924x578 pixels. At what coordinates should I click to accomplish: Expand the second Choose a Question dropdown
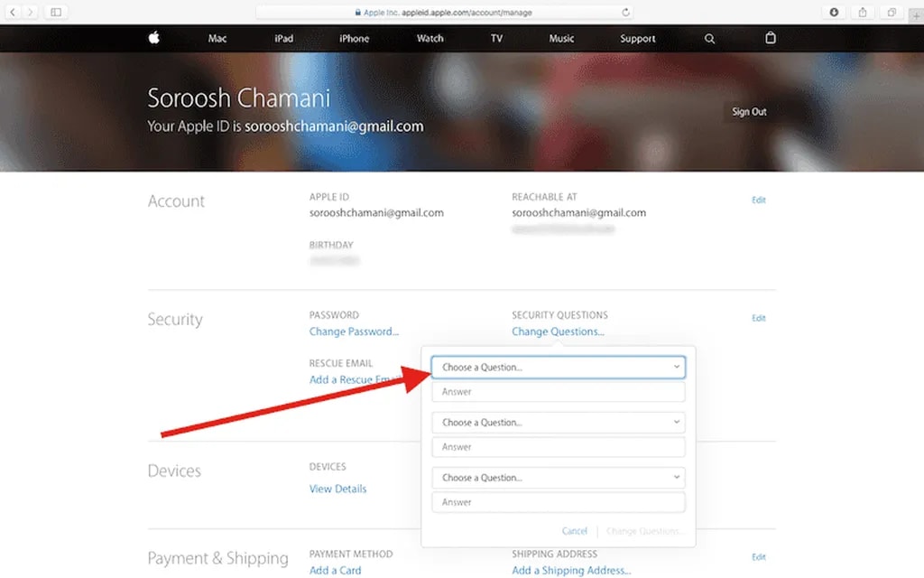tap(558, 423)
